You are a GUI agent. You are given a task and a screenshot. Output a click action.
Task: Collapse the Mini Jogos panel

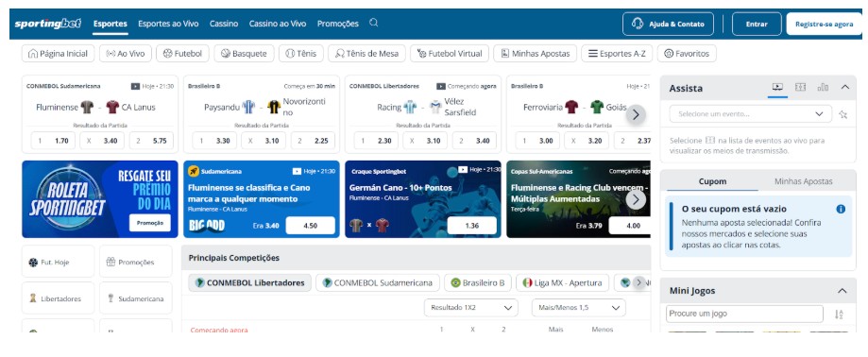842,291
